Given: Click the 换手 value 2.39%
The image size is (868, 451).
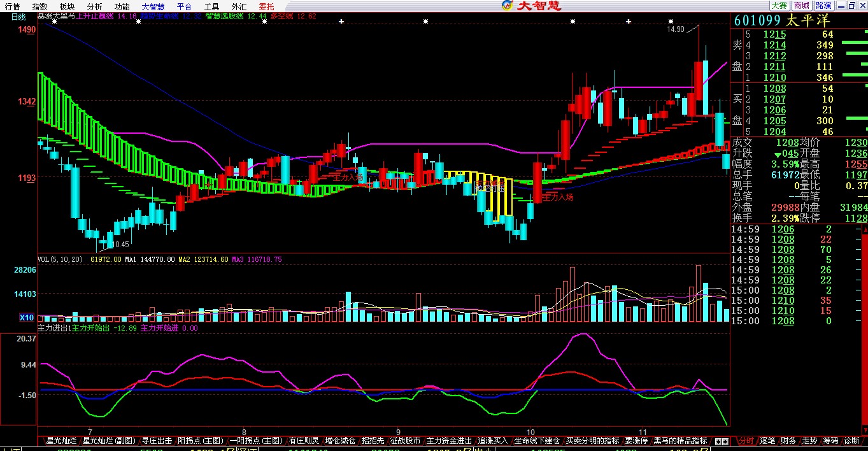Looking at the screenshot, I should pyautogui.click(x=785, y=218).
